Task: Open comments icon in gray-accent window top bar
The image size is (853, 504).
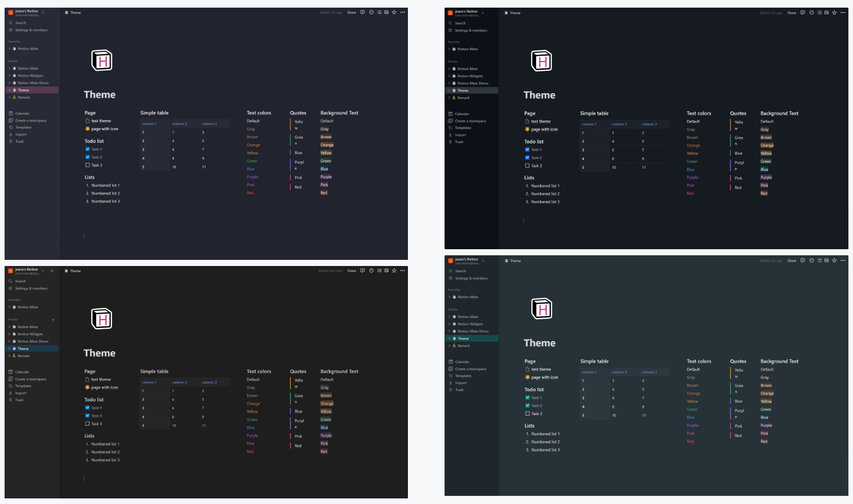Action: coord(803,13)
